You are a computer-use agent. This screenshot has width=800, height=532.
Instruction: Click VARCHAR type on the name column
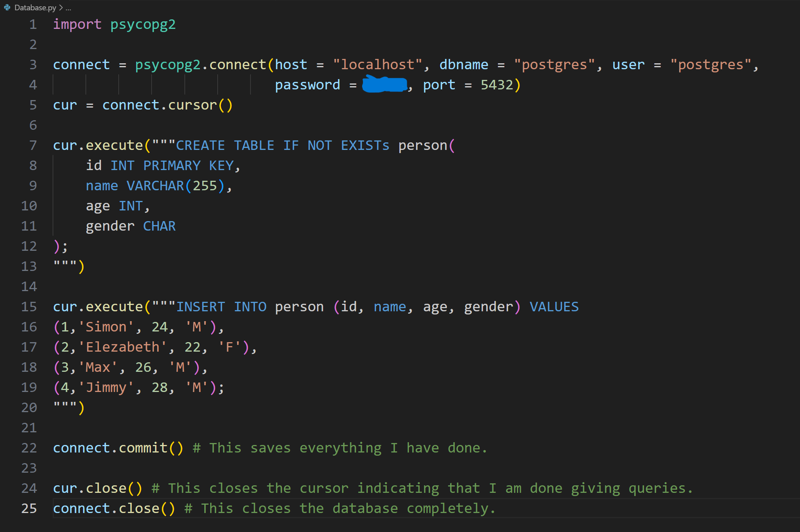pyautogui.click(x=155, y=186)
